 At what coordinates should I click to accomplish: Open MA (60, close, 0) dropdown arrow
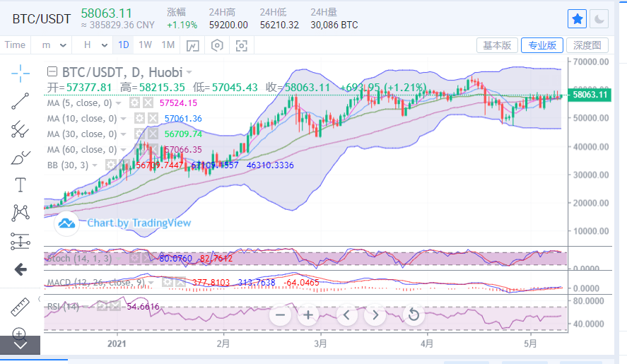123,150
